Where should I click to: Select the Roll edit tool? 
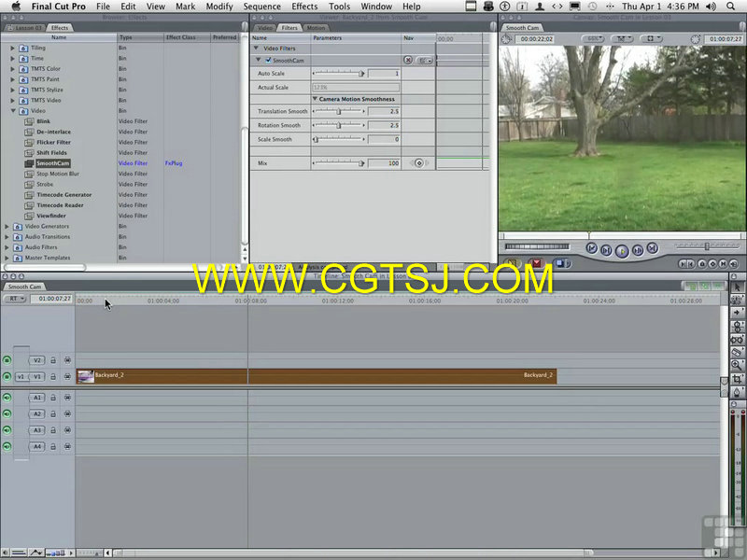pos(737,326)
